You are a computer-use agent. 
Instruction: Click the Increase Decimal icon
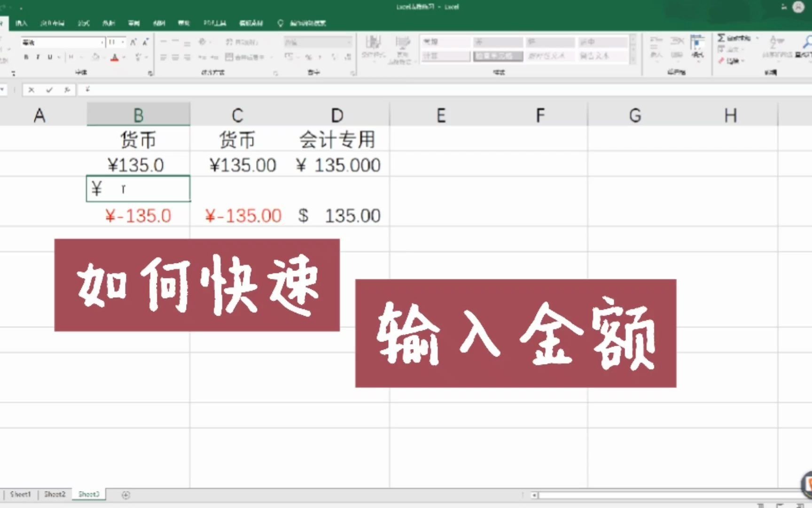(335, 57)
